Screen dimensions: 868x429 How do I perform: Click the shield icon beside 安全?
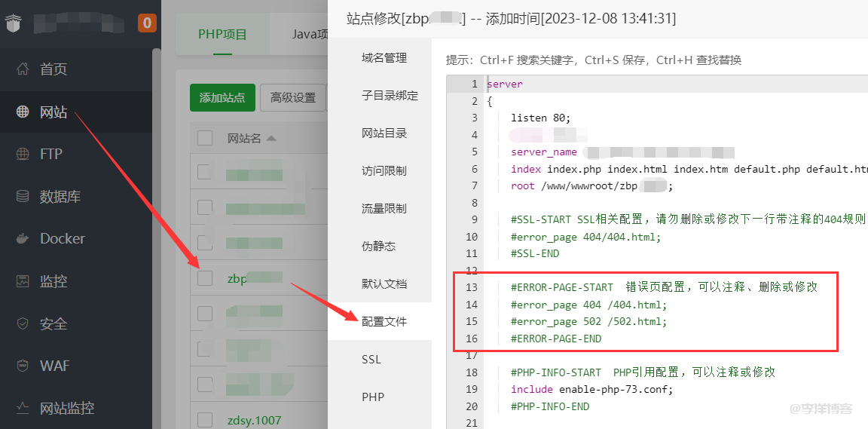tap(23, 323)
